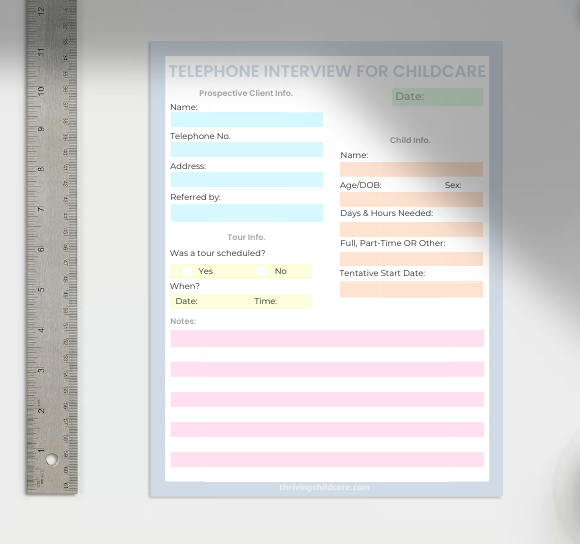Image resolution: width=580 pixels, height=544 pixels.
Task: Click the 'Sex:' label
Action: [453, 185]
